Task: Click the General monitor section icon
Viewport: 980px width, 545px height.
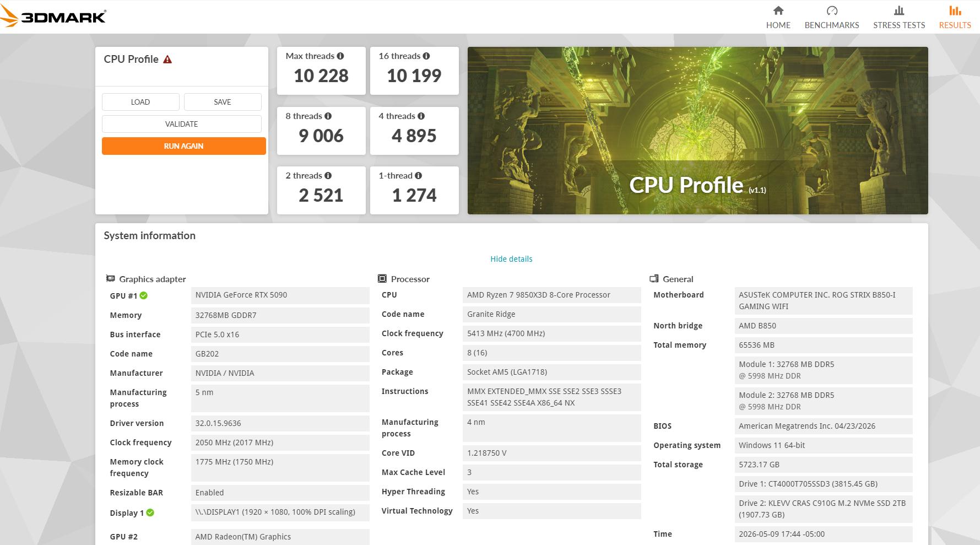Action: coord(654,279)
